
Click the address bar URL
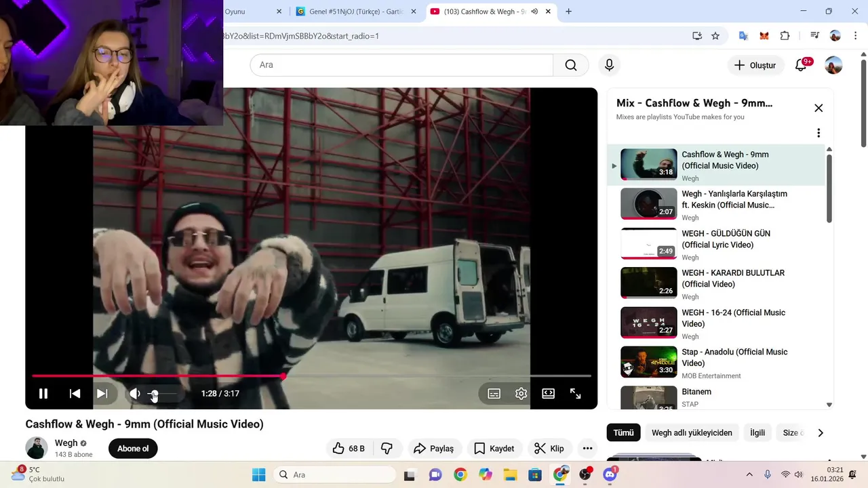click(301, 36)
